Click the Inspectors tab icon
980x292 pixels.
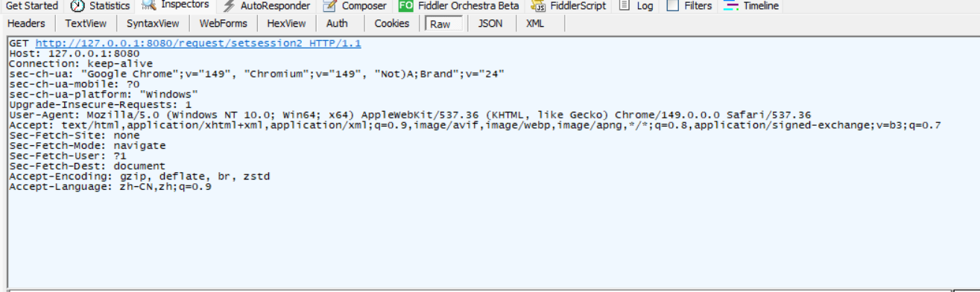point(149,5)
